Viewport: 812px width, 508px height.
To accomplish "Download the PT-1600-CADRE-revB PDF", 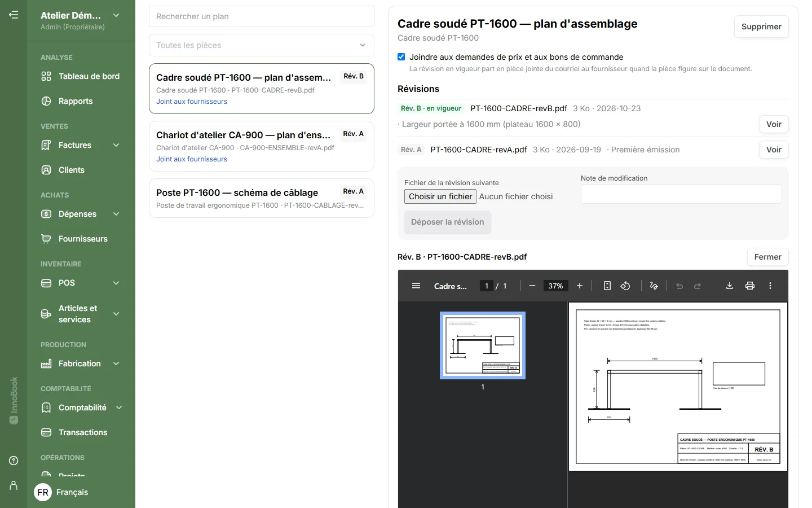I will pyautogui.click(x=729, y=286).
